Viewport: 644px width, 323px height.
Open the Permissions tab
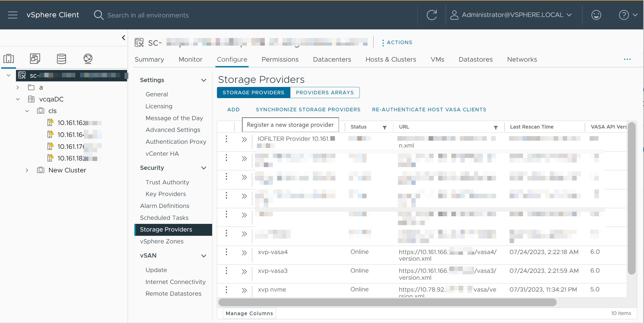tap(280, 59)
